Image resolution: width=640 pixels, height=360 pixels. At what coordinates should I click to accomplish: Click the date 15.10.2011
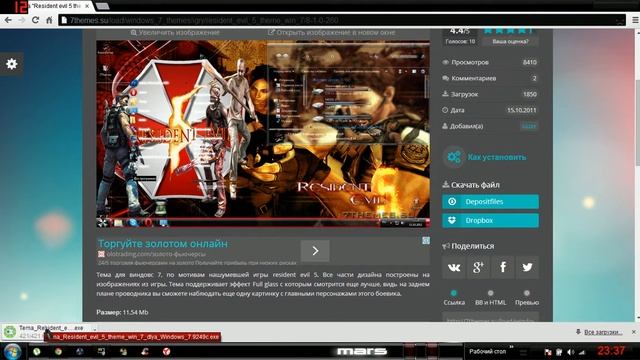[522, 110]
